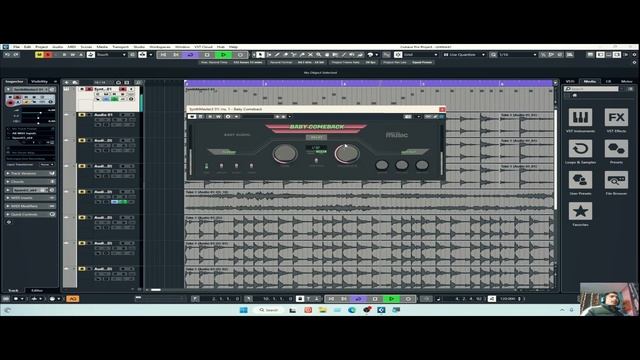Click the Add Track plus button
Image resolution: width=640 pixels, height=360 pixels.
pos(67,82)
